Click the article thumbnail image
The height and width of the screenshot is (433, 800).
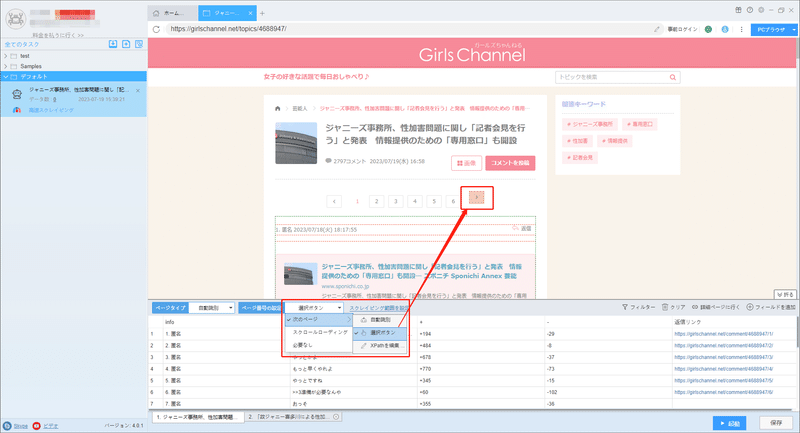[x=296, y=143]
